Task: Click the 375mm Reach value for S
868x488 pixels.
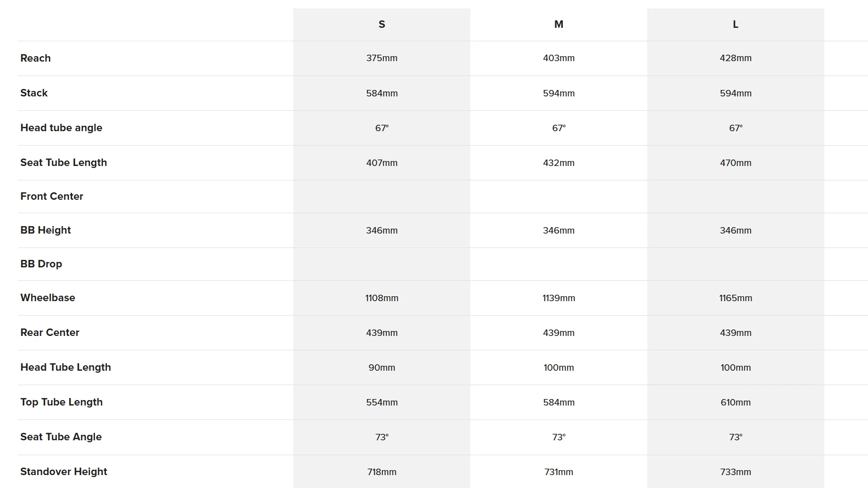Action: [382, 58]
